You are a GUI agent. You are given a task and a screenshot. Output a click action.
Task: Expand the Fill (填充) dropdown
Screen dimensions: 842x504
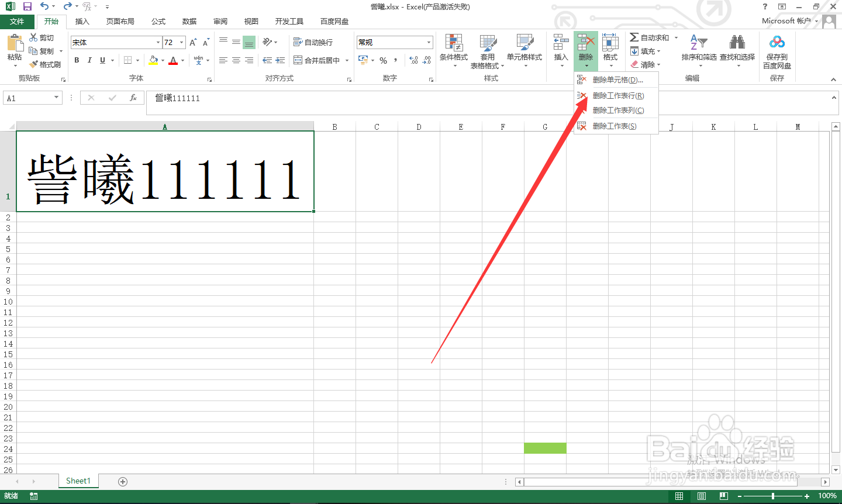click(x=658, y=51)
